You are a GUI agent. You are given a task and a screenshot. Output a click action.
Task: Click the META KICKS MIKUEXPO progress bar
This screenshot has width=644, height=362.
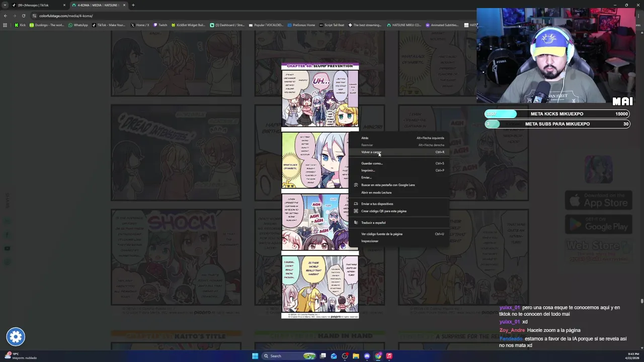557,114
